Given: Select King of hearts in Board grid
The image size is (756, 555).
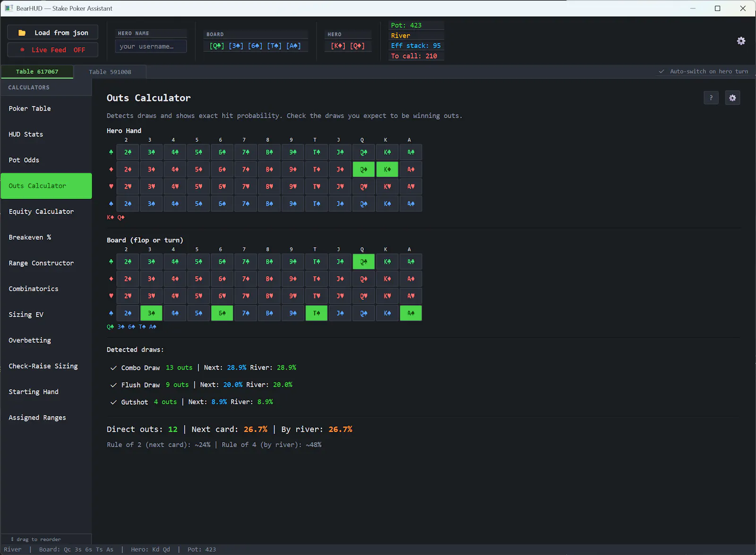Looking at the screenshot, I should pos(387,296).
